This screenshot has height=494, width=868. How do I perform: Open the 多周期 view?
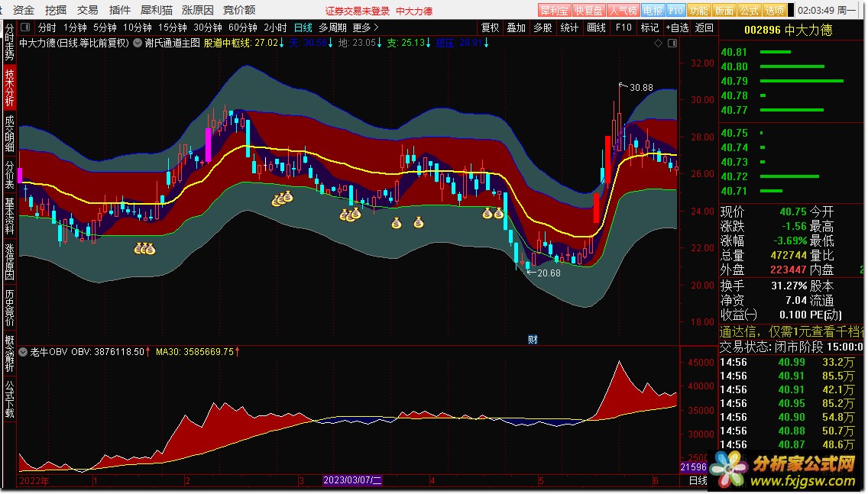[x=332, y=27]
